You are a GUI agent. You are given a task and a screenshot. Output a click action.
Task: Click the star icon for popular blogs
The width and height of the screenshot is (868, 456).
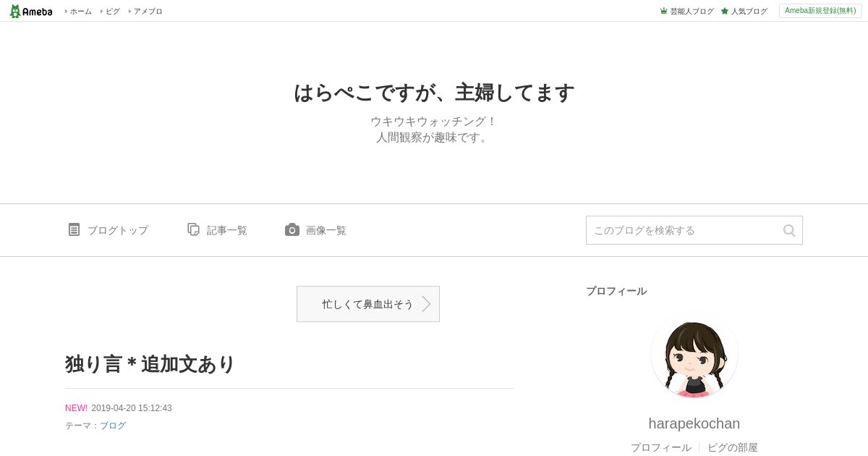click(725, 11)
